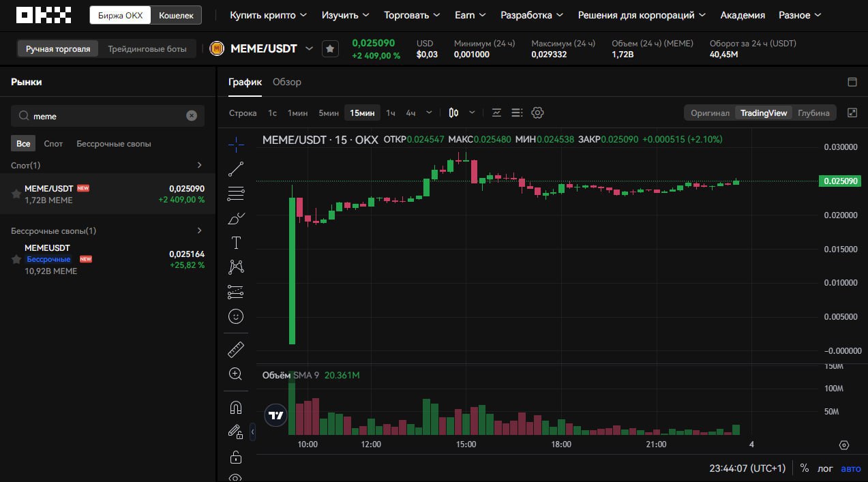Open the chart patterns tool
Screen dimensions: 868x482
[x=236, y=267]
